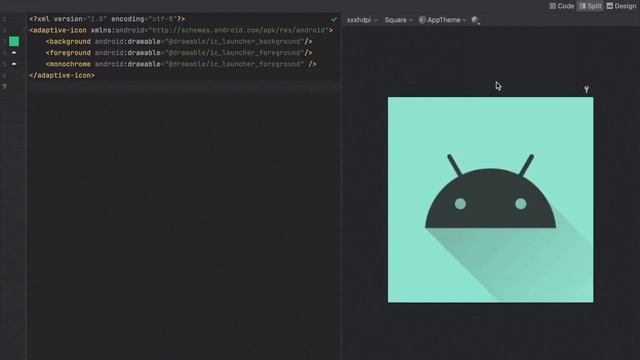Click the <background tag text
The height and width of the screenshot is (360, 640).
tap(68, 42)
